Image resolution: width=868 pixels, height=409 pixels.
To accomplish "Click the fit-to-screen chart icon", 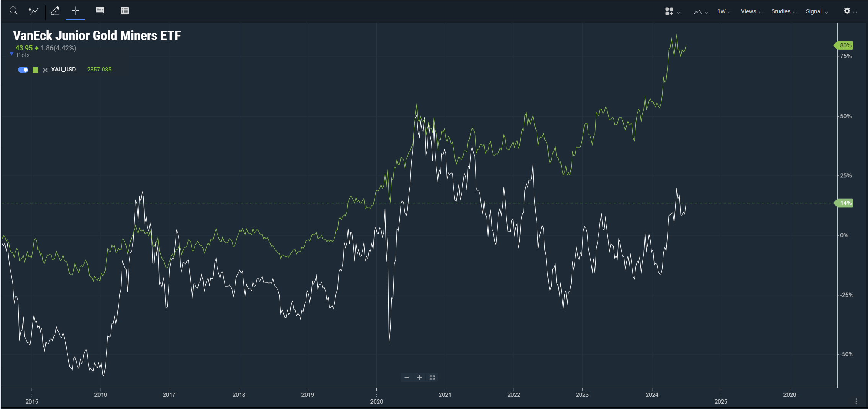I will coord(432,377).
